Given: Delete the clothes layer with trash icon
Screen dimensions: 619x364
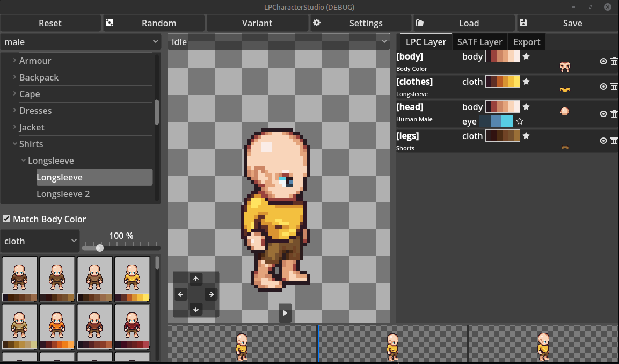Looking at the screenshot, I should (614, 86).
